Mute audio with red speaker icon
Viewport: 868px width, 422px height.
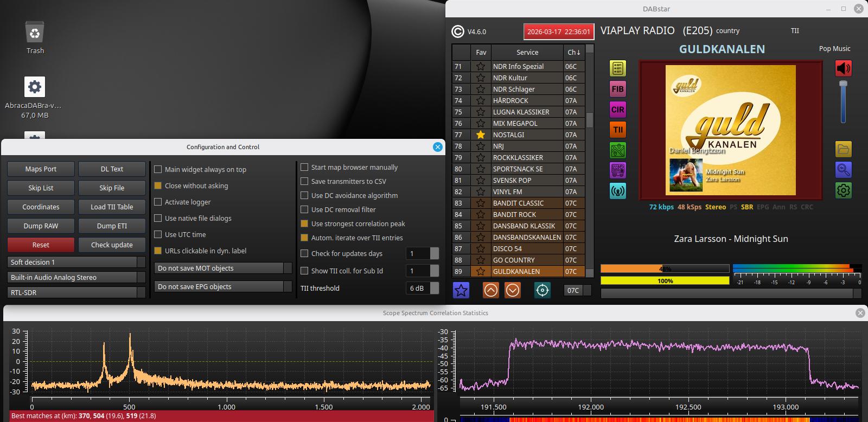pyautogui.click(x=843, y=68)
